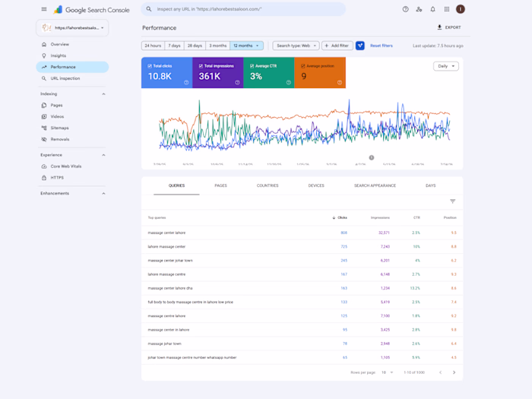Go to previous page of results

[440, 372]
